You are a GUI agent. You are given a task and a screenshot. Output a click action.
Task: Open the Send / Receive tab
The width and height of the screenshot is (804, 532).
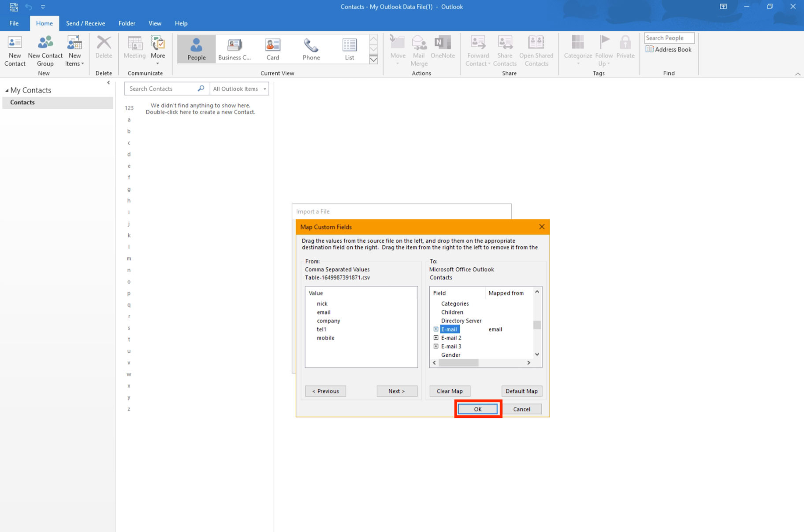click(86, 23)
